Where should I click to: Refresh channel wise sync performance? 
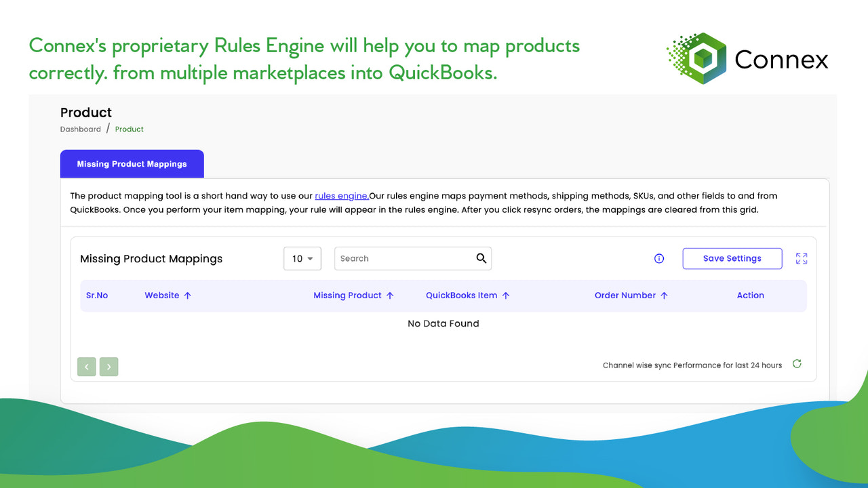[796, 364]
